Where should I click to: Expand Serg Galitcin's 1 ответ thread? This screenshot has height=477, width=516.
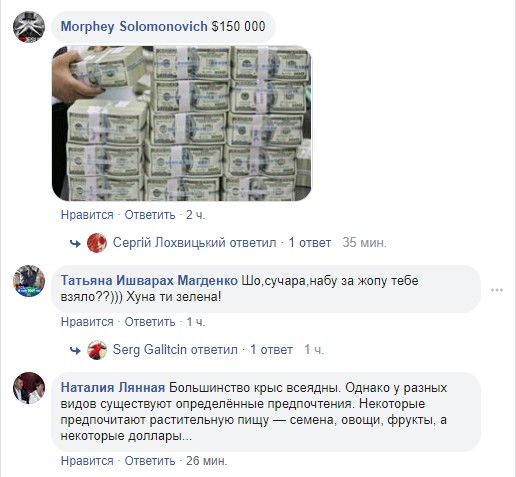pos(271,350)
